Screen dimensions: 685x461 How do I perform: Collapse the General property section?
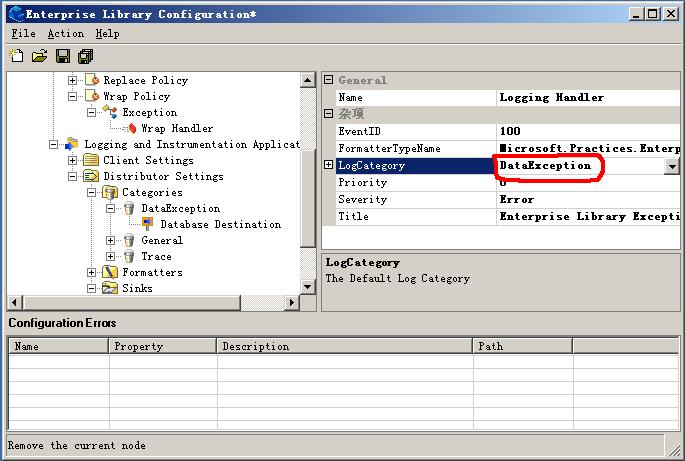(329, 80)
